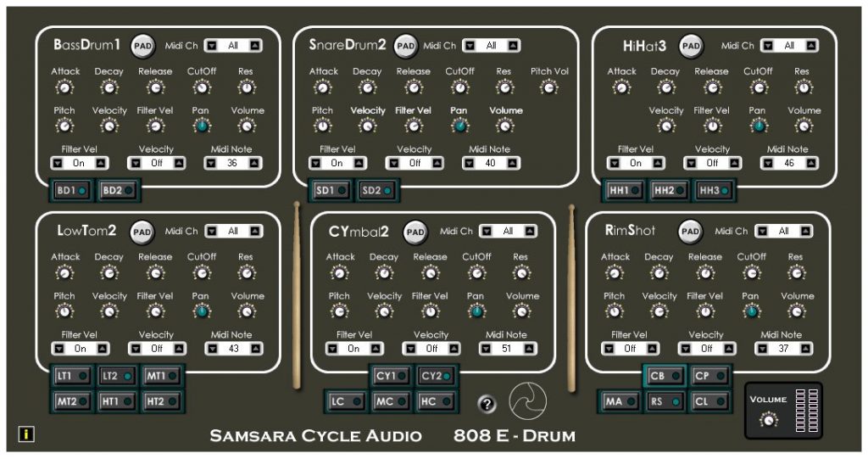Click the CYmbal2 Release knob

point(430,272)
